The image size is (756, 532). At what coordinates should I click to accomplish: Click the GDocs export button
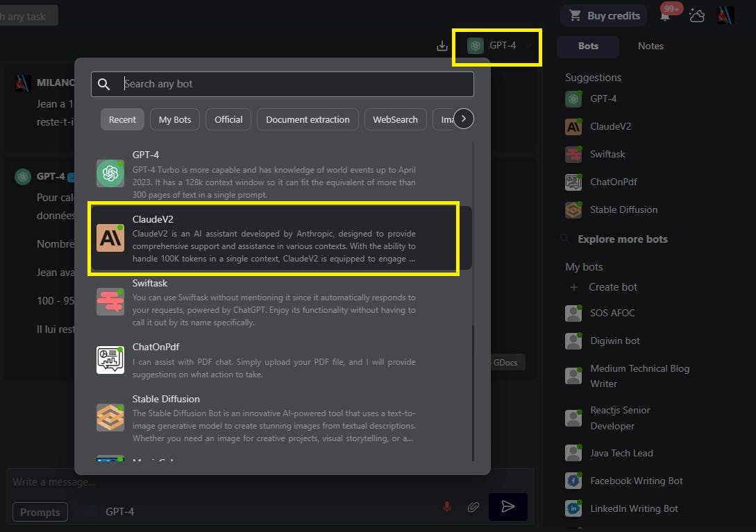point(505,362)
